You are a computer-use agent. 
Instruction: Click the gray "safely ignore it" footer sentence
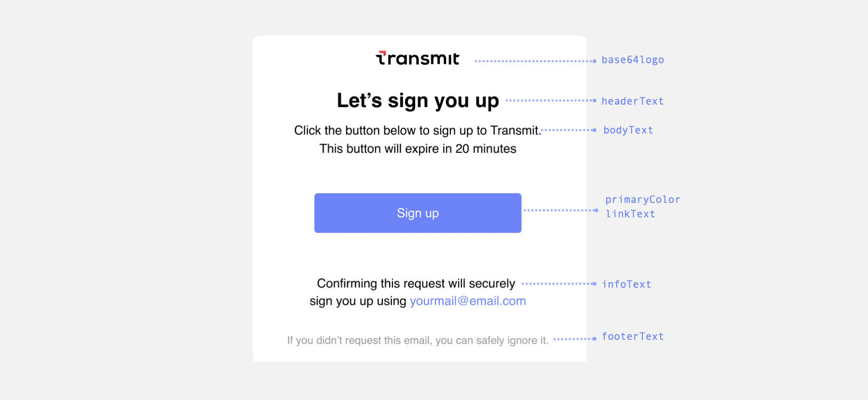click(418, 340)
